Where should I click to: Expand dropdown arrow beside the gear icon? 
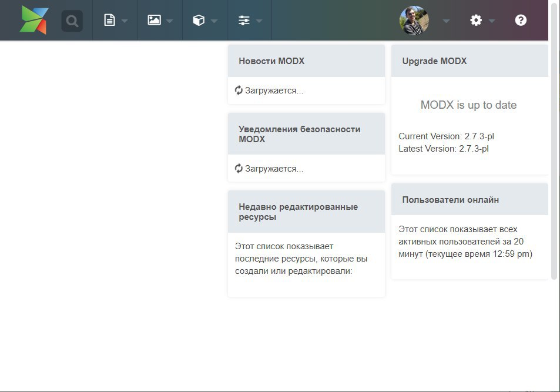point(492,21)
